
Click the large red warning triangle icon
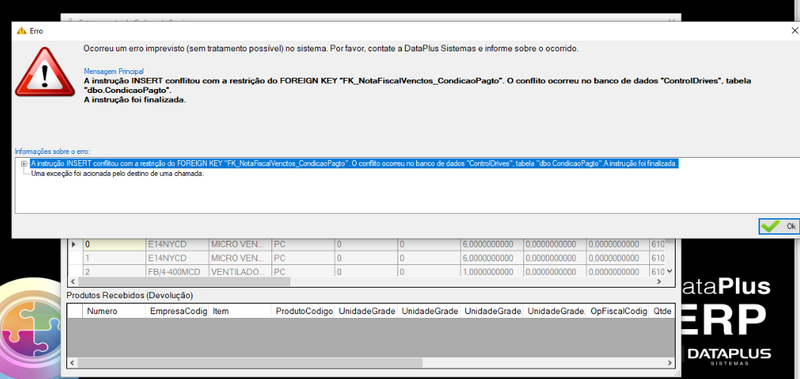(x=45, y=72)
